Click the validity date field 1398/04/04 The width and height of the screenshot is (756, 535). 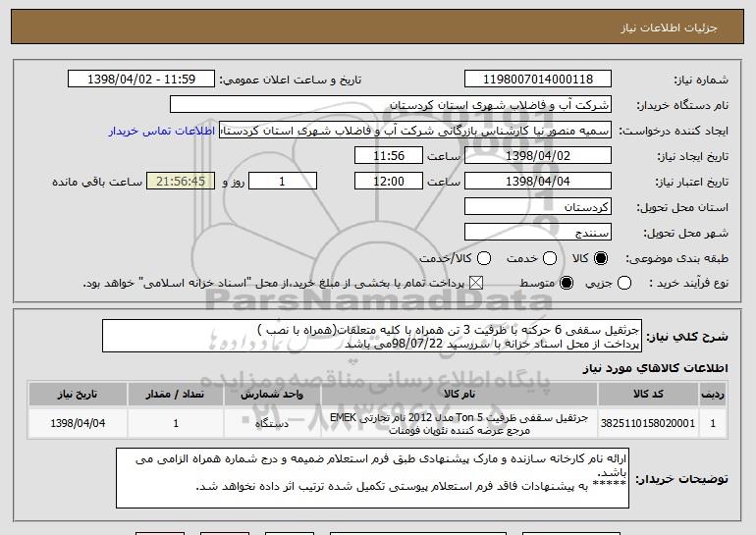click(538, 182)
